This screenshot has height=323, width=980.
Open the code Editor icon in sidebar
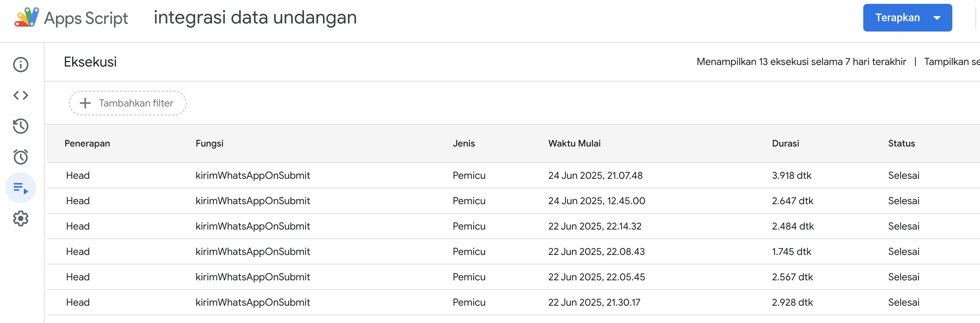coord(21,95)
